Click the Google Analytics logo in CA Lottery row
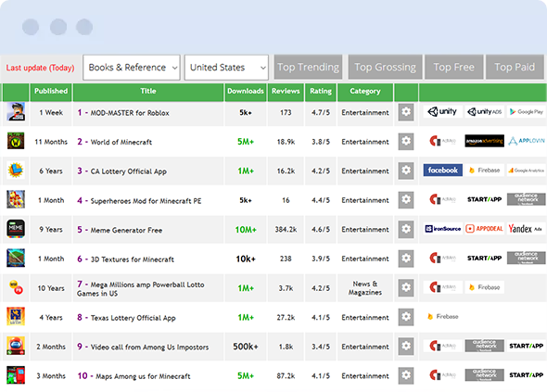Viewport: 547px width, 392px height. tap(526, 171)
